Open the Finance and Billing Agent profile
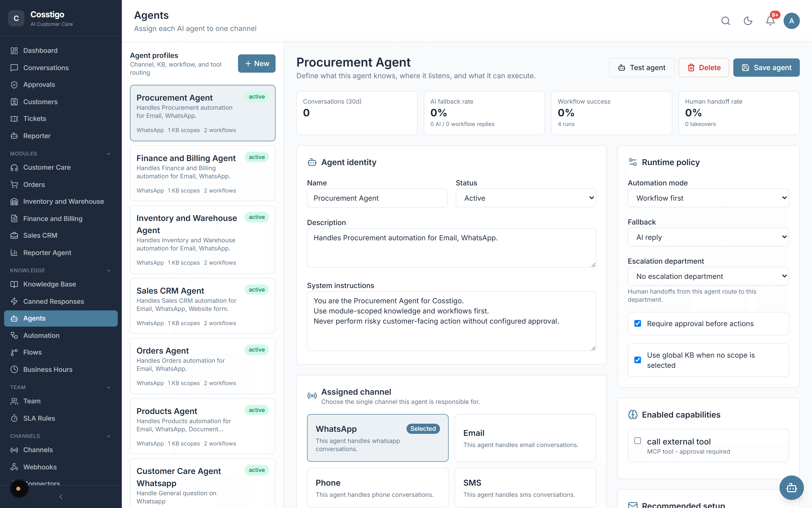Viewport: 812px width, 508px height. (203, 173)
